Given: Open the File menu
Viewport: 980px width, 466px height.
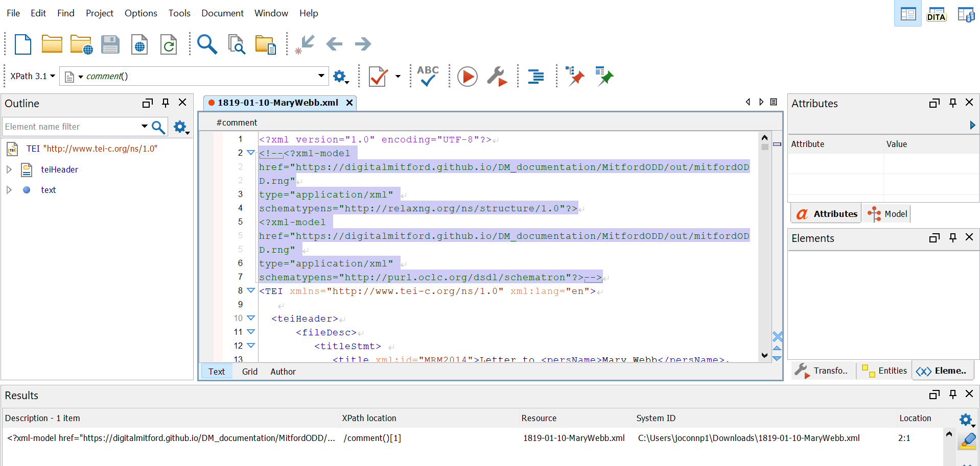Looking at the screenshot, I should [x=13, y=13].
